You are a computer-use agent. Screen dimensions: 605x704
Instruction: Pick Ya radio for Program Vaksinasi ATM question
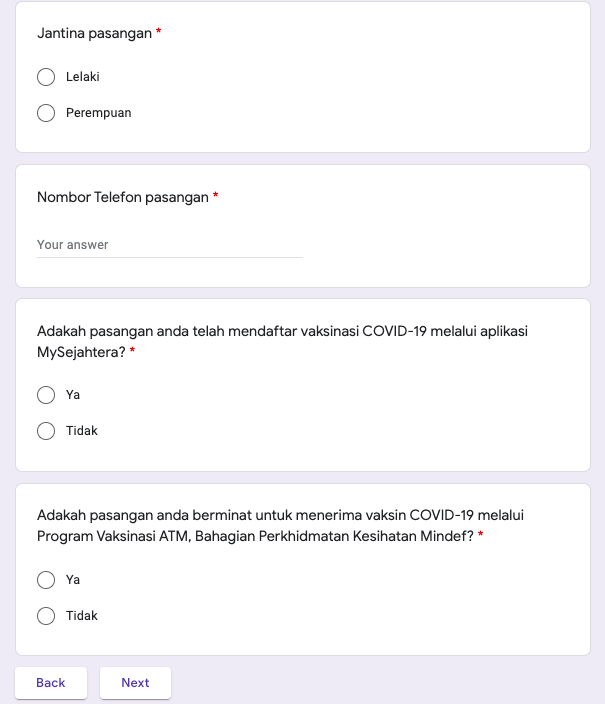pyautogui.click(x=46, y=580)
